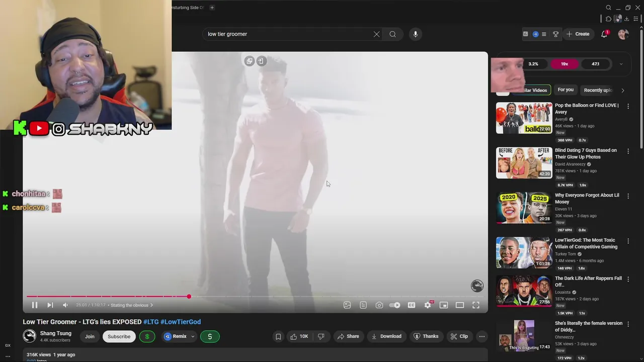Open more actions (three dots) under video
Screen dimensions: 644x362
(x=482, y=336)
